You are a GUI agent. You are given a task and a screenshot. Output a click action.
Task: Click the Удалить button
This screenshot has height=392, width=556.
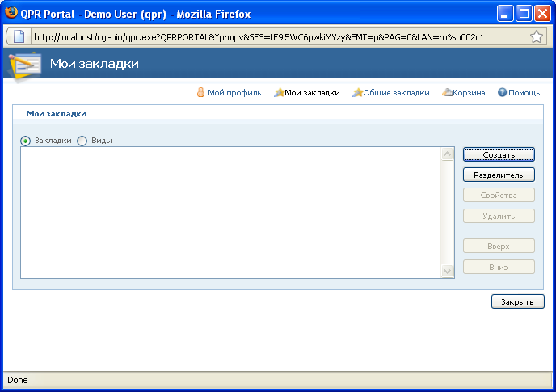[499, 216]
